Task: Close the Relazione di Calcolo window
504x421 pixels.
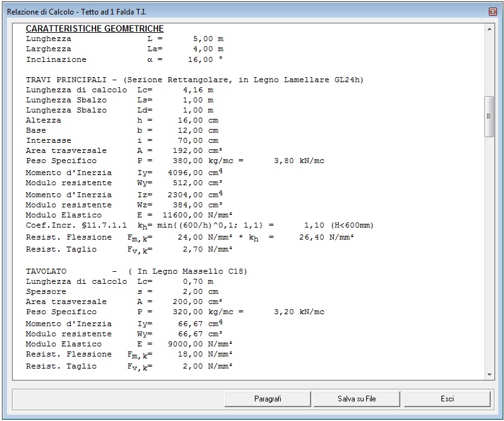Action: pos(493,12)
